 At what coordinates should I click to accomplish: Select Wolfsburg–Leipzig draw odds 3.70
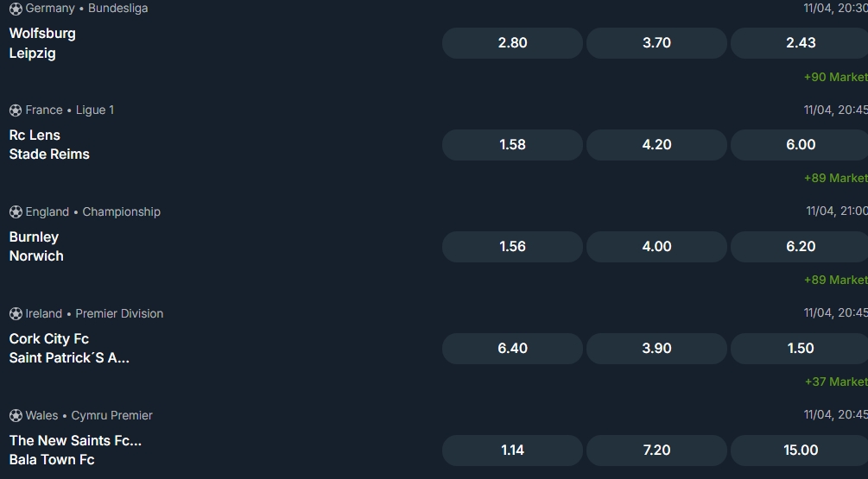click(656, 43)
